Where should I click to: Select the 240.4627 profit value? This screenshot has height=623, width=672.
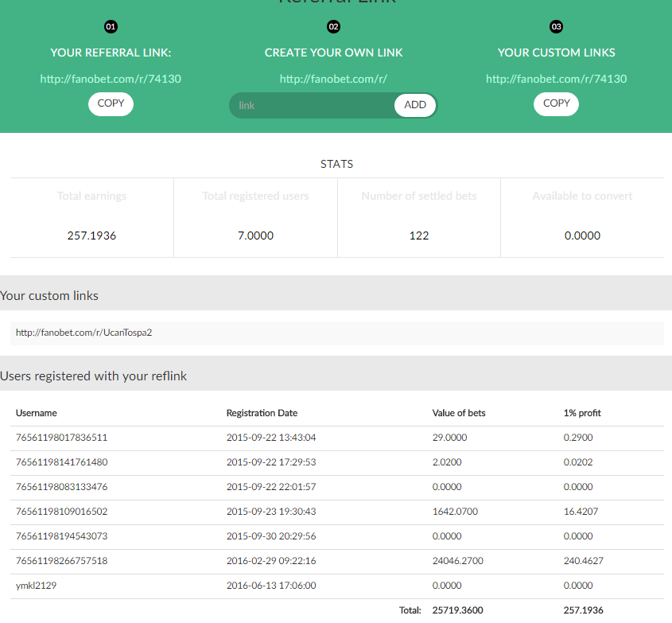pyautogui.click(x=583, y=561)
